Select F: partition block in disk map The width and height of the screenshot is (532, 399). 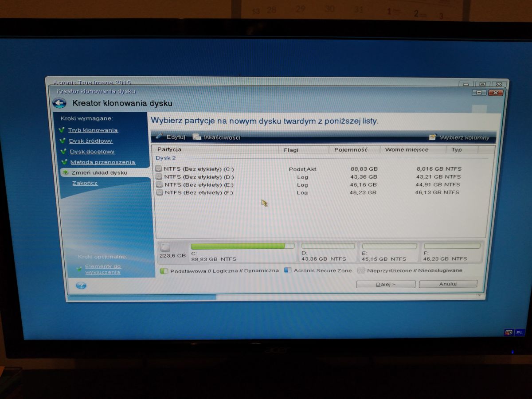pyautogui.click(x=452, y=252)
